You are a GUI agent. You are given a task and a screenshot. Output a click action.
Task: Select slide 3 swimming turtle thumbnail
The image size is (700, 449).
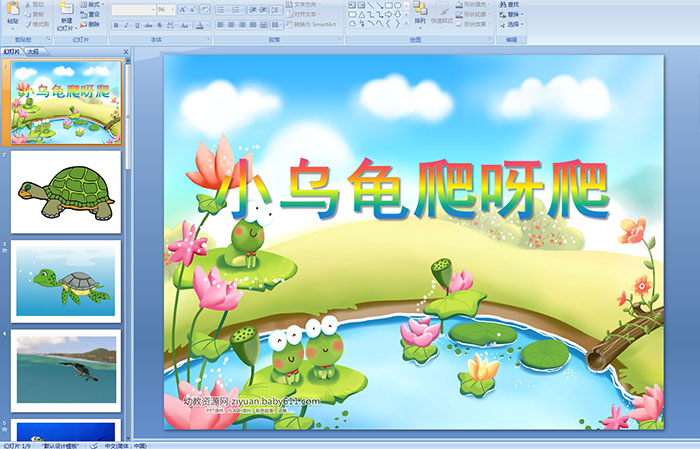tap(66, 281)
